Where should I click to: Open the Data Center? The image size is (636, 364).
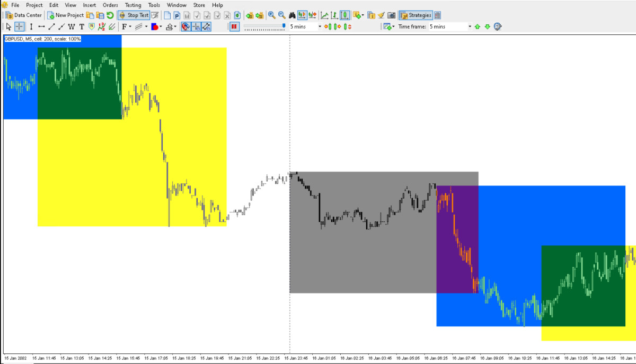tap(23, 15)
